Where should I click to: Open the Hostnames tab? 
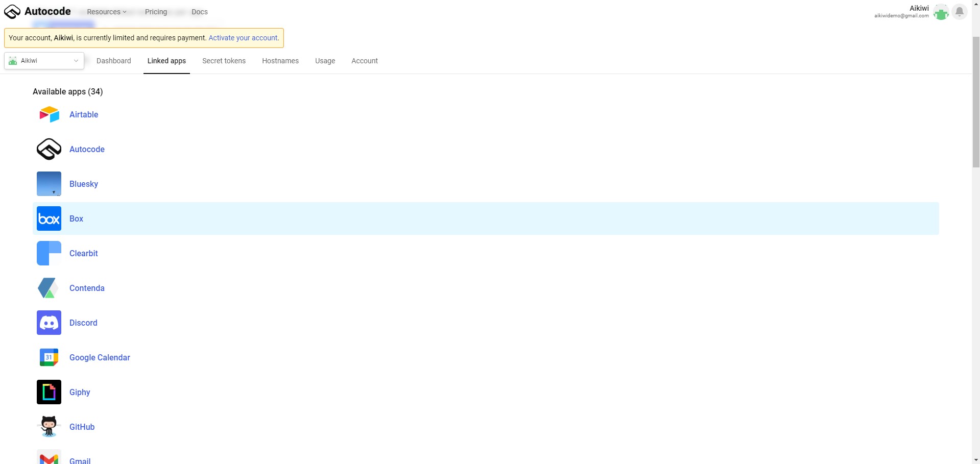(280, 61)
